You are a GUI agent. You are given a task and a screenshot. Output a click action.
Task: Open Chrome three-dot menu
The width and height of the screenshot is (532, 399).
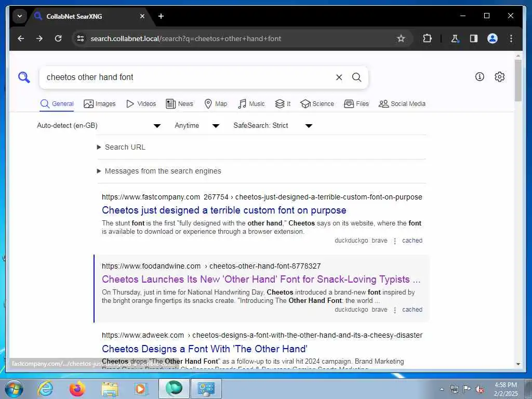pyautogui.click(x=511, y=38)
